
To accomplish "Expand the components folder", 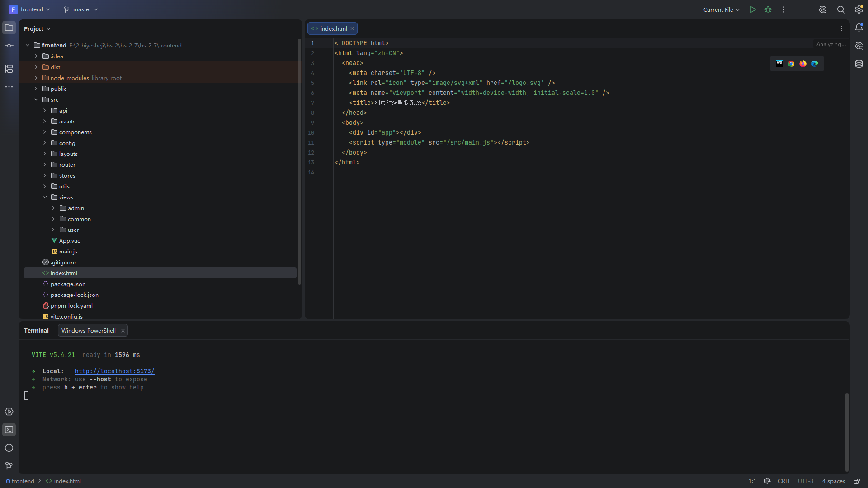I will pyautogui.click(x=45, y=132).
